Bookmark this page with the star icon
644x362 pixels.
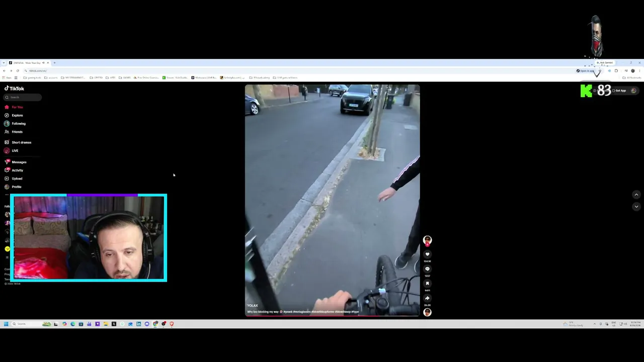tap(599, 71)
